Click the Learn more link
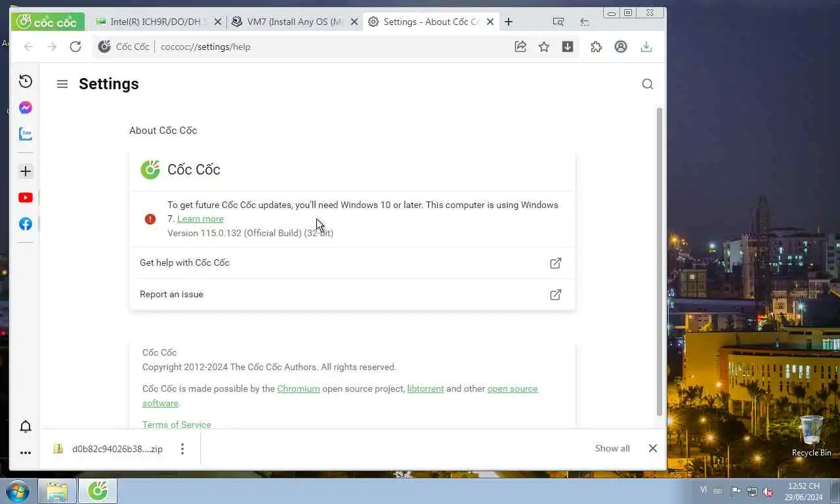The width and height of the screenshot is (840, 504). pos(200,219)
